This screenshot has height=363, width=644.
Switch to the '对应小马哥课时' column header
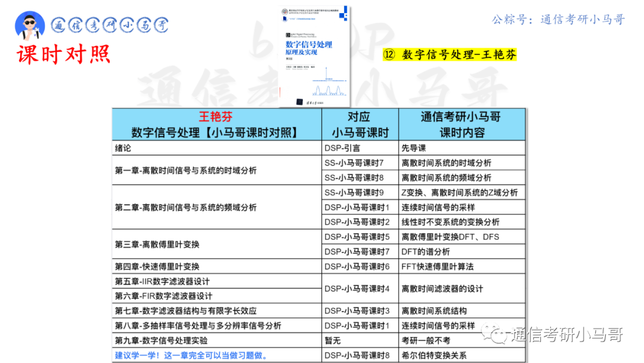360,123
